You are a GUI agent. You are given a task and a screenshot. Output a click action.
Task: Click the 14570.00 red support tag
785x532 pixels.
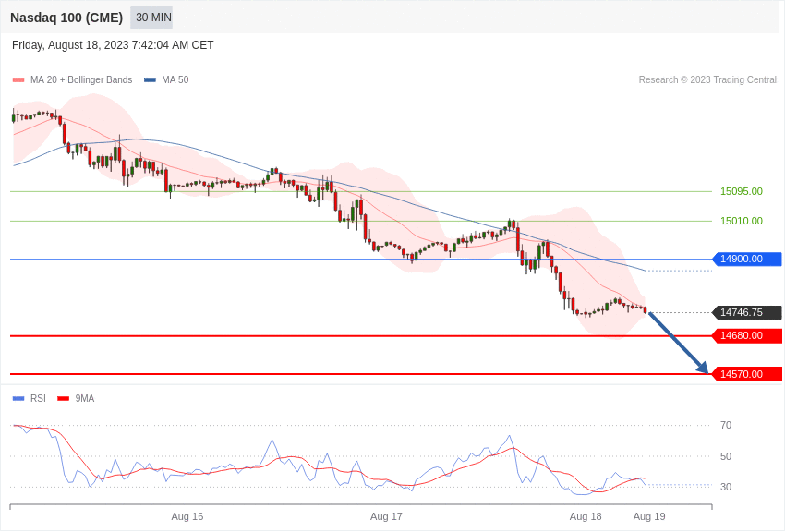click(x=747, y=374)
